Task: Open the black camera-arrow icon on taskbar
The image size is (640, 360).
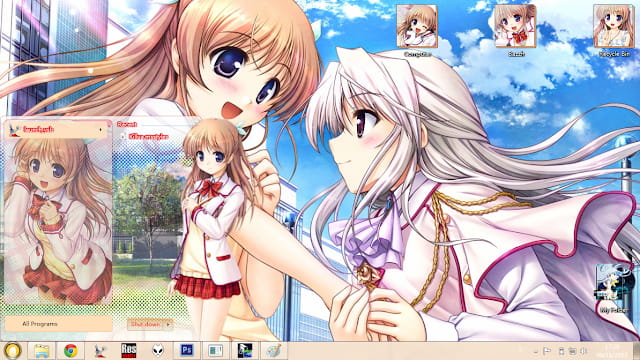Action: [245, 351]
